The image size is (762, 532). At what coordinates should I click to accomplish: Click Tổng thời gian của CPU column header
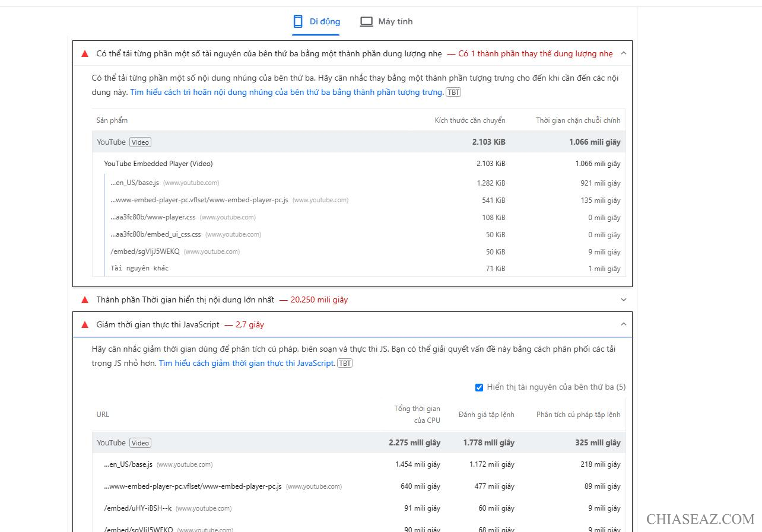417,415
